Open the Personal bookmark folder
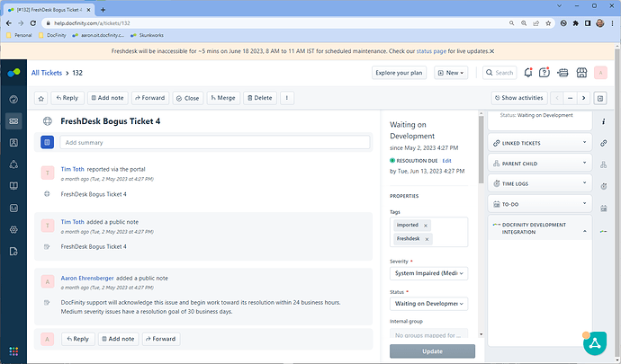This screenshot has height=364, width=621. 19,35
